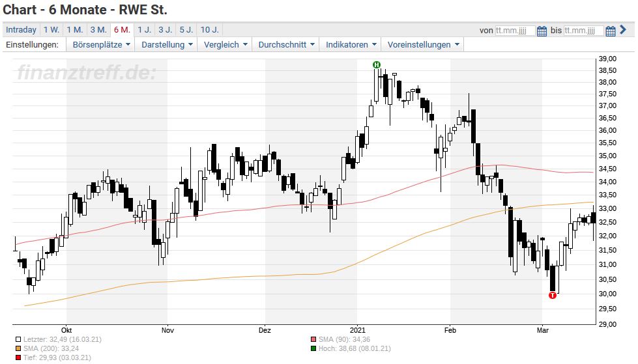
Task: Select the 1 W. timeframe tab
Action: click(51, 30)
